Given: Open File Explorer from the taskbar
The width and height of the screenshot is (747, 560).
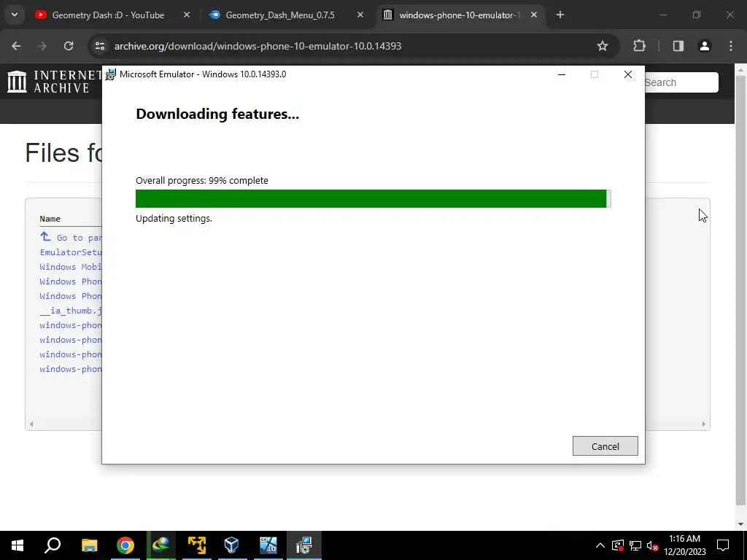Looking at the screenshot, I should coord(89,545).
